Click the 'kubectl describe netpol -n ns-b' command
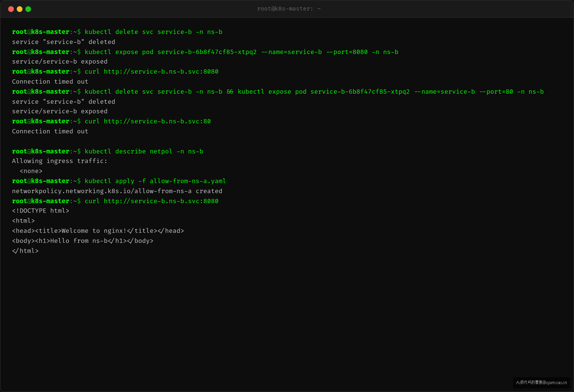 (144, 152)
